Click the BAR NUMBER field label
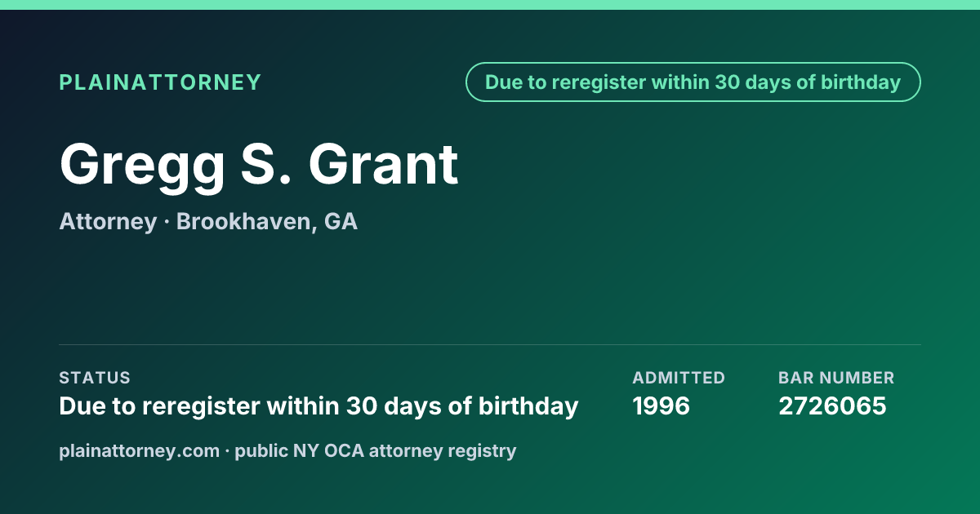The image size is (980, 514). [836, 378]
